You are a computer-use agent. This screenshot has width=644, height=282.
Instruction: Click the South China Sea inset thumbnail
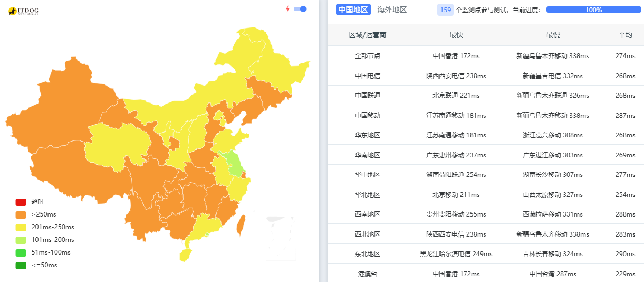coord(281,238)
